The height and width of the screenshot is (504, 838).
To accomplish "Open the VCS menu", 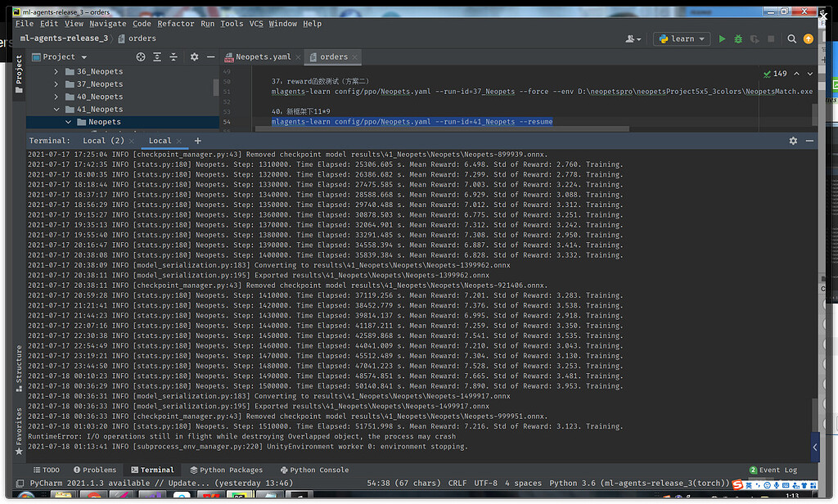I will pos(256,23).
